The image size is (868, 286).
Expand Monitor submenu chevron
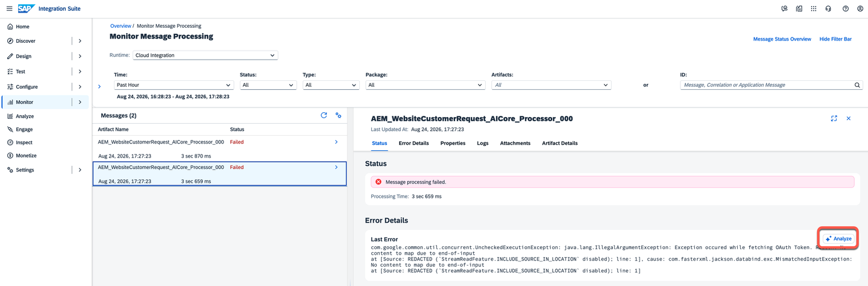(80, 102)
